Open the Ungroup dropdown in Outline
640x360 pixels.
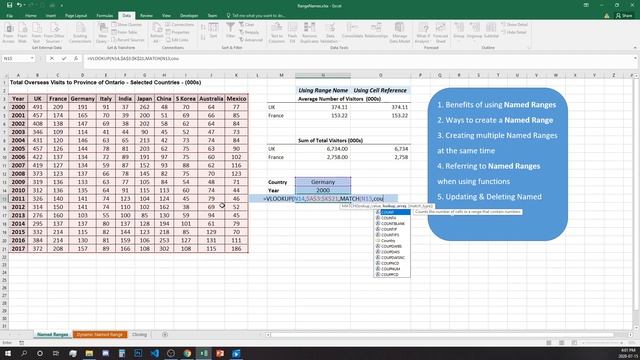[474, 31]
